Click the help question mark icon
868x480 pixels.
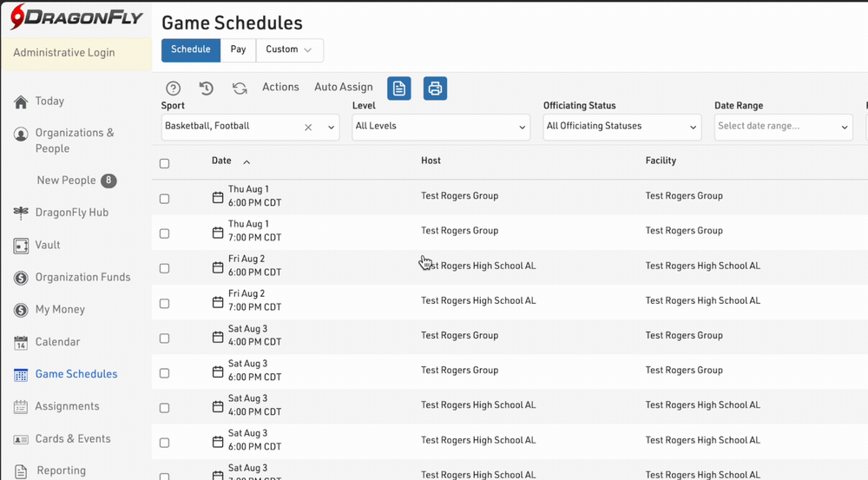(174, 89)
